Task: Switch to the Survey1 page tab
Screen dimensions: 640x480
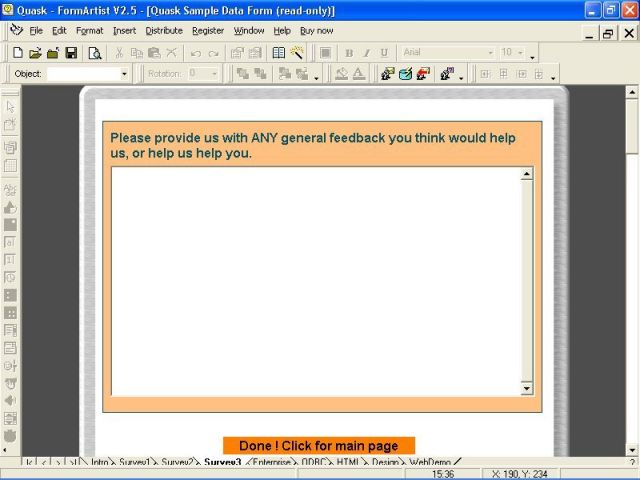Action: coord(134,462)
